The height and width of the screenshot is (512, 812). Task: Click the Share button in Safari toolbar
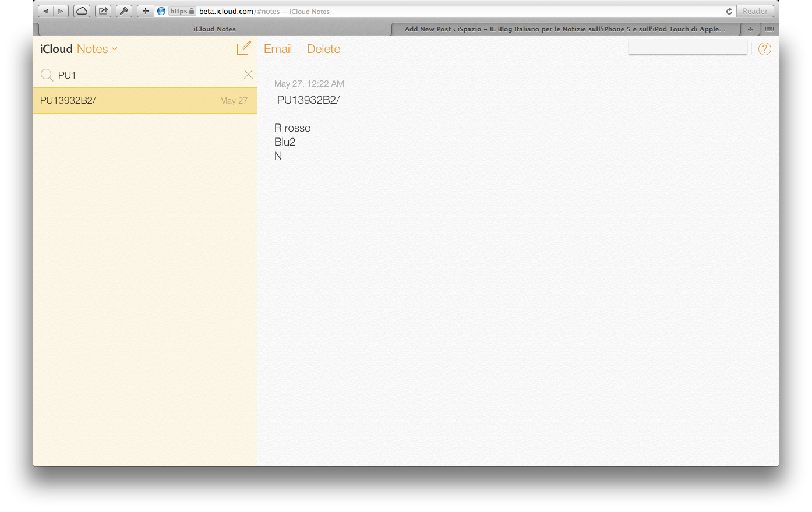click(x=103, y=11)
